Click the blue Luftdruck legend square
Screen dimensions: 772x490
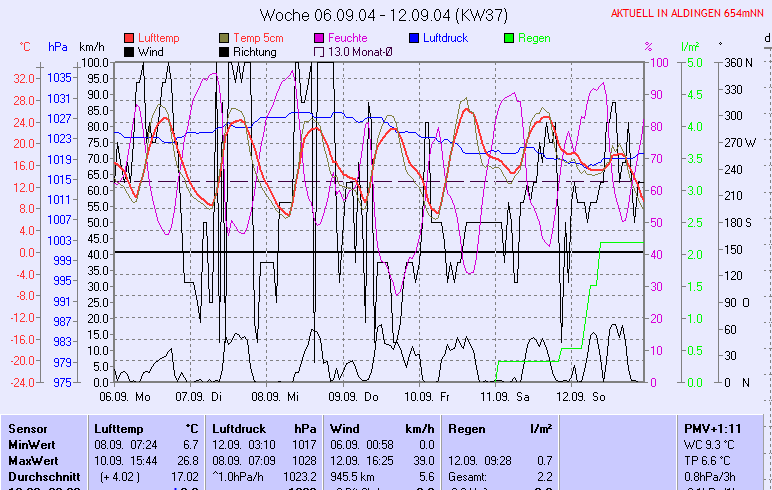[414, 38]
